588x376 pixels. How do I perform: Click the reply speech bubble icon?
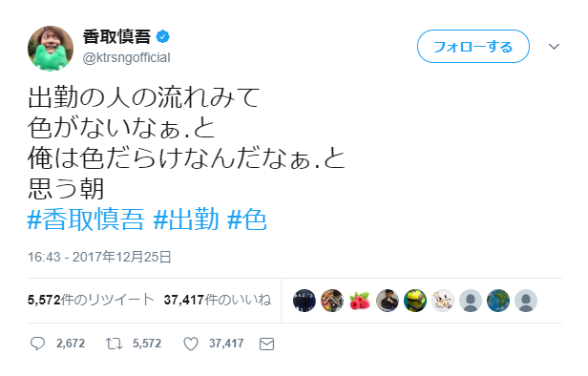(x=37, y=344)
